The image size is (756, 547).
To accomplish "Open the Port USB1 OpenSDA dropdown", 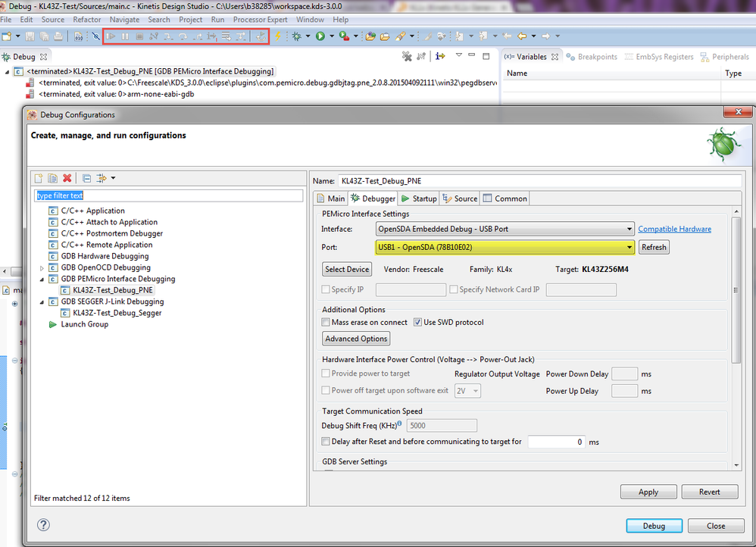I will pos(505,247).
